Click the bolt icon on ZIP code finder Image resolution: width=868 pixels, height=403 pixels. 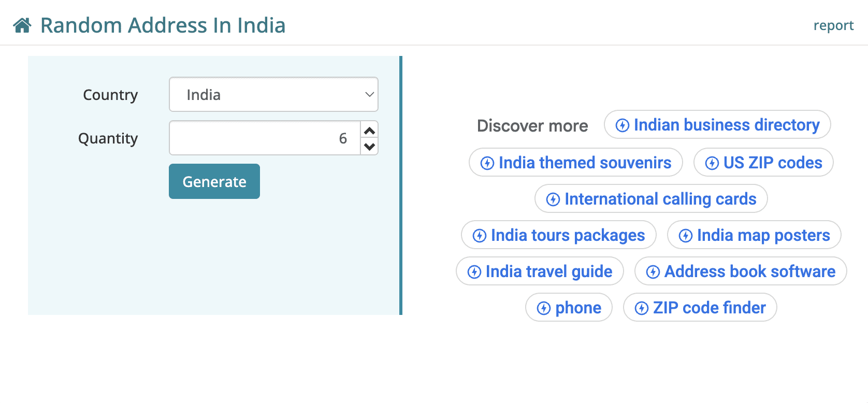(641, 308)
